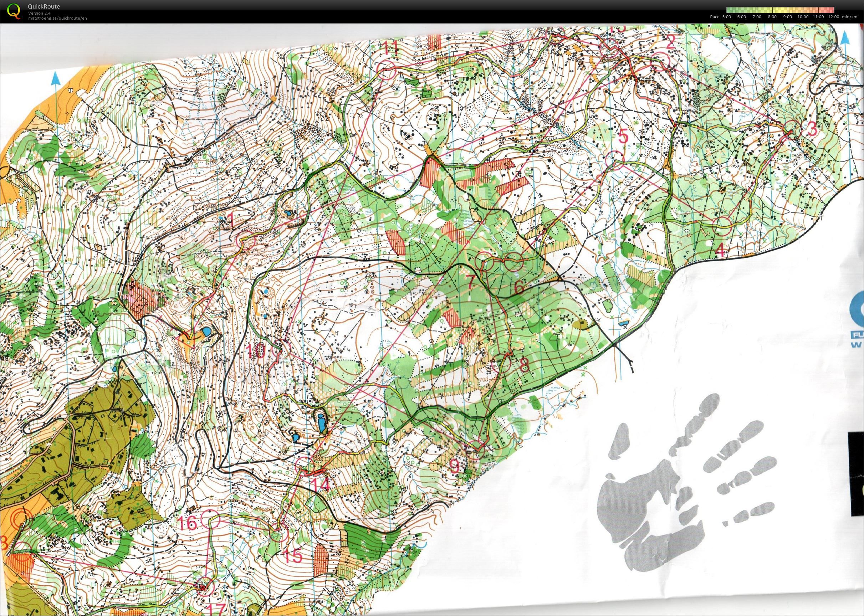Screen dimensions: 864x616
Task: Open the matstroeng.se/quickroute/en link
Action: 57,18
